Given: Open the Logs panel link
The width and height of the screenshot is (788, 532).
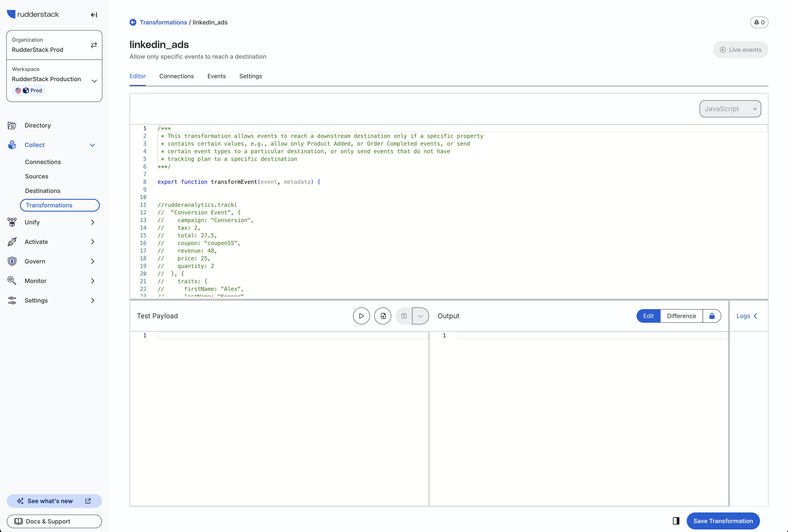Looking at the screenshot, I should tap(744, 316).
